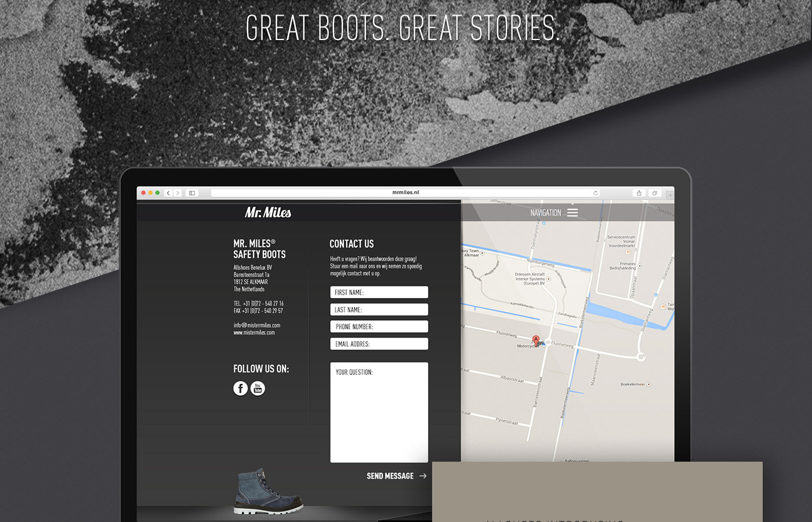Image resolution: width=812 pixels, height=522 pixels.
Task: Click the FAX +31 (0)72 - 540 29 57 number
Action: point(258,311)
